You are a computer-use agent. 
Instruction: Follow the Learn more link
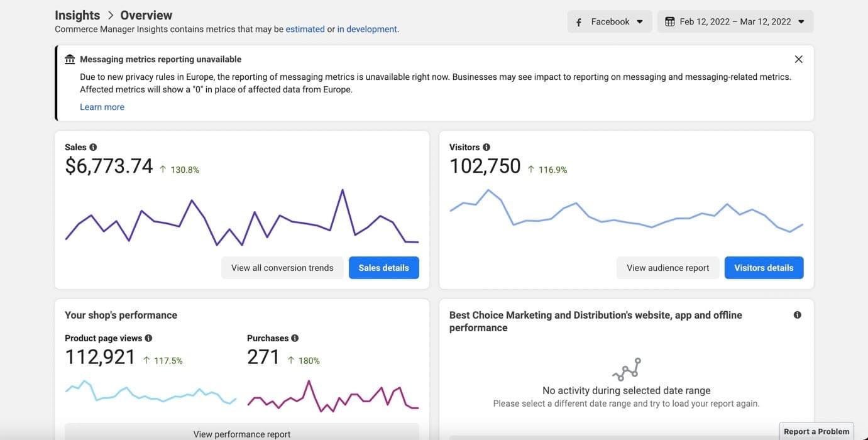coord(102,107)
